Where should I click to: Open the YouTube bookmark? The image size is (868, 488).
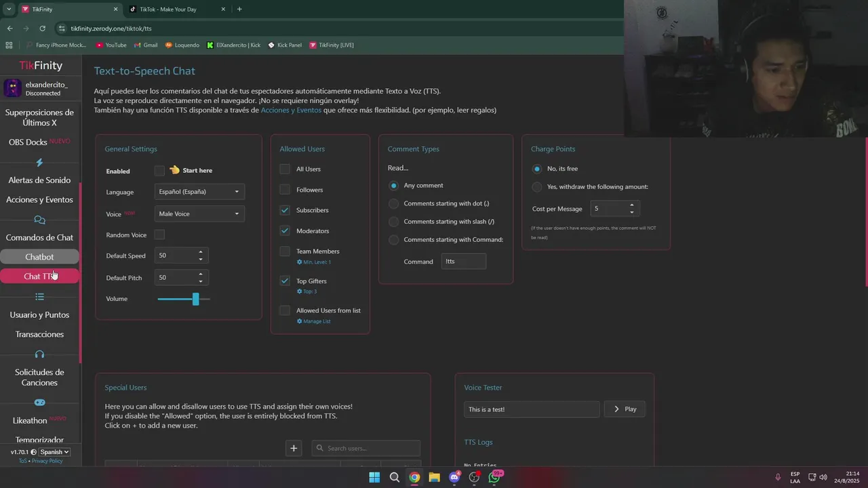(111, 45)
